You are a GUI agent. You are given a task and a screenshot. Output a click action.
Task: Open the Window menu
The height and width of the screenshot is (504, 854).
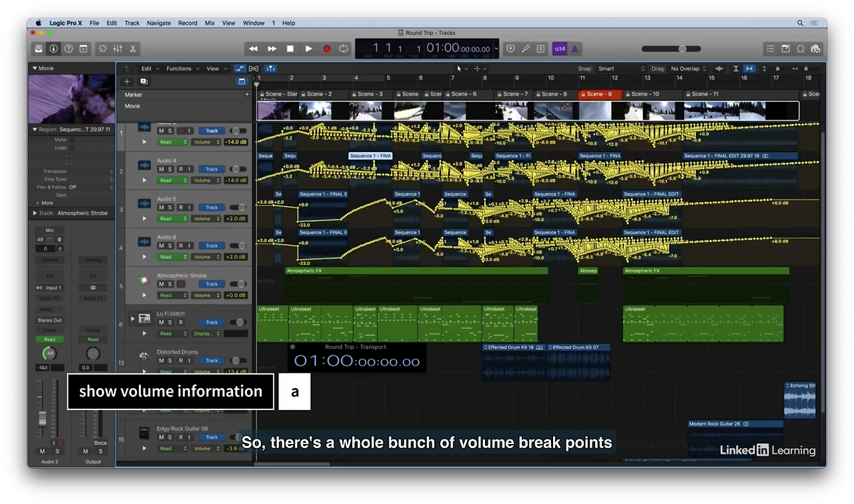(x=254, y=23)
